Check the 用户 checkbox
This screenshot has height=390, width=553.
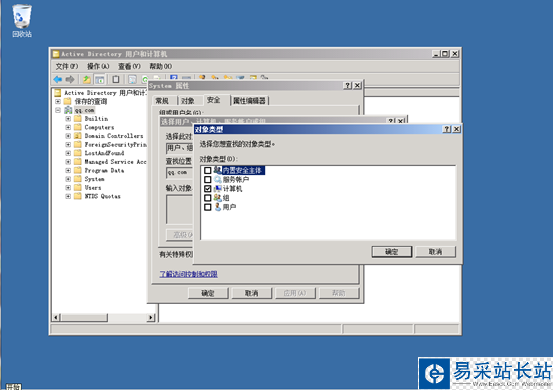click(x=208, y=207)
